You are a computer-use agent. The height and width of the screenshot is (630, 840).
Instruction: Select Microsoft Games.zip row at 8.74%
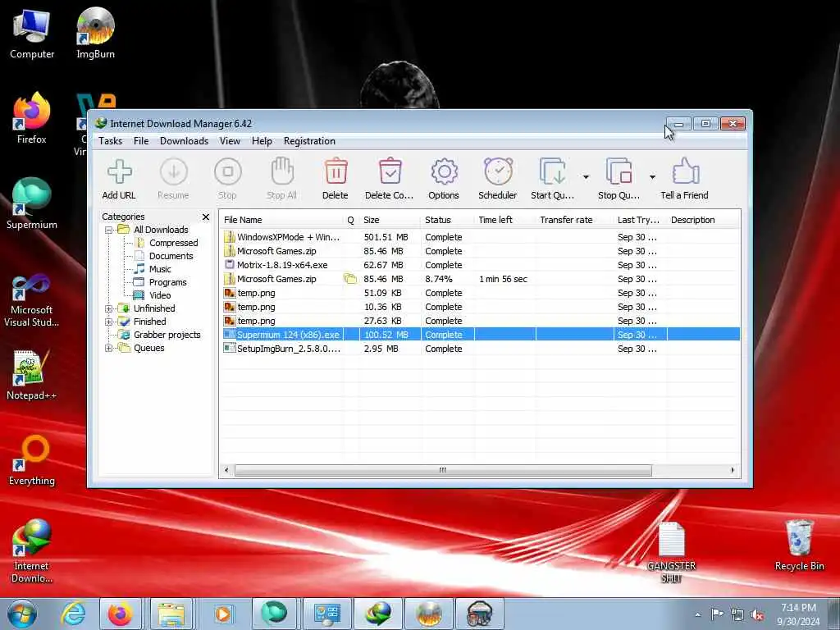(x=481, y=279)
